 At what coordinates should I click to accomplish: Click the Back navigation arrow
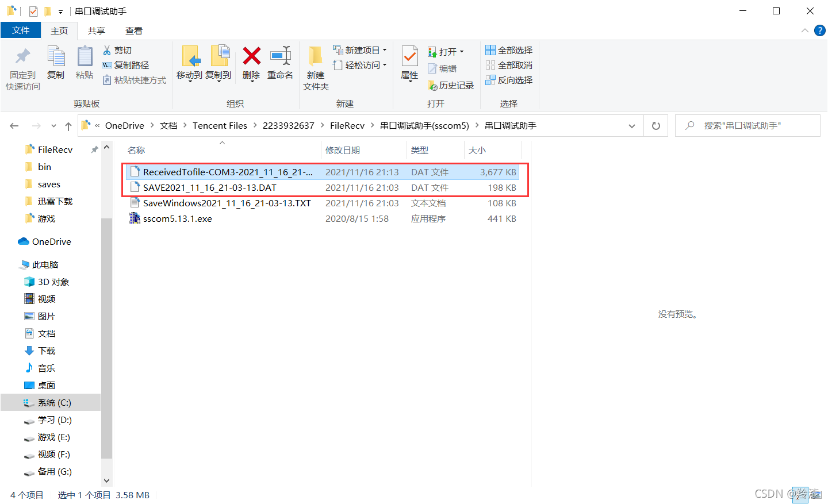(14, 126)
